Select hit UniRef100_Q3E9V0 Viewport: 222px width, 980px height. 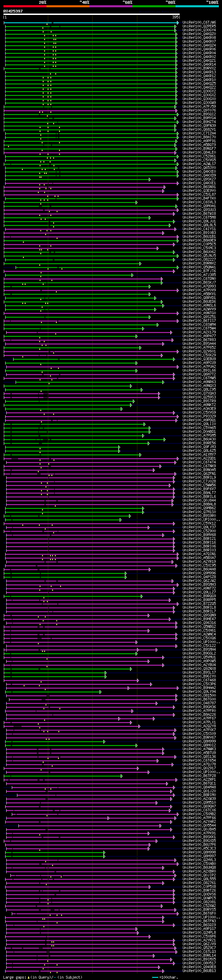point(199,191)
